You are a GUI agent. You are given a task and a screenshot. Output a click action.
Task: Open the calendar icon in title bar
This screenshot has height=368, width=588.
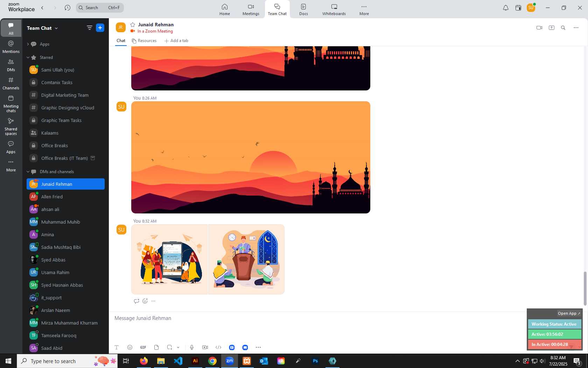pos(518,8)
